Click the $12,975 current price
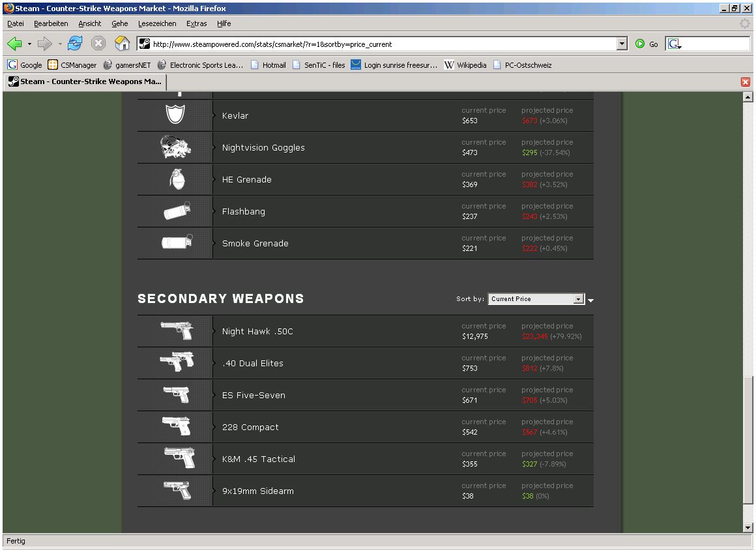Image resolution: width=756 pixels, height=550 pixels. tap(475, 336)
